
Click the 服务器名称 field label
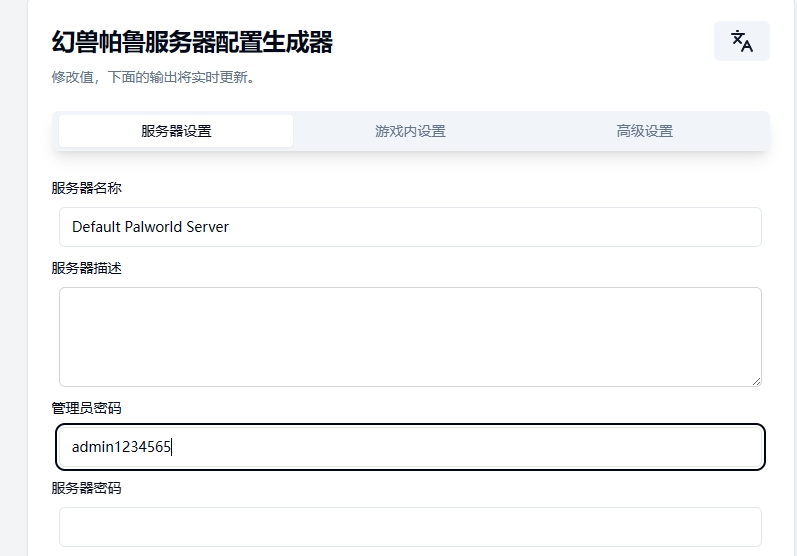[x=86, y=188]
